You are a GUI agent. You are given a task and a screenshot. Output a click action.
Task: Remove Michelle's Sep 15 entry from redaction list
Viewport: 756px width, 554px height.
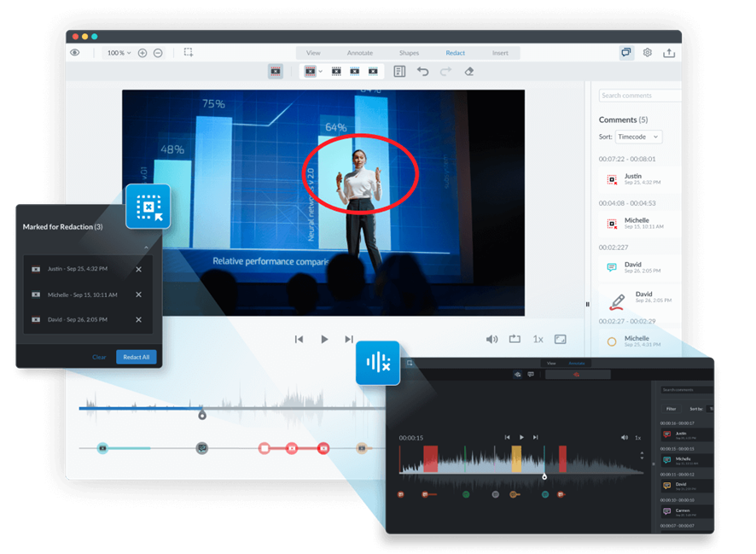tap(138, 294)
